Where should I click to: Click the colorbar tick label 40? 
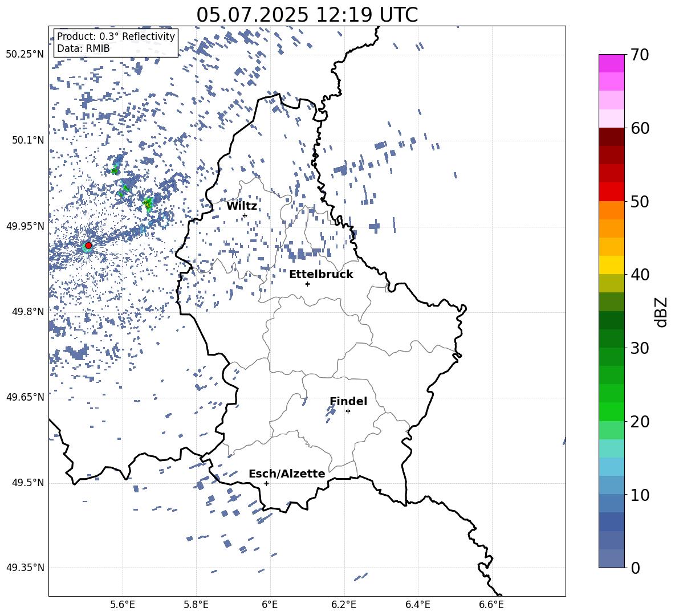click(x=640, y=275)
